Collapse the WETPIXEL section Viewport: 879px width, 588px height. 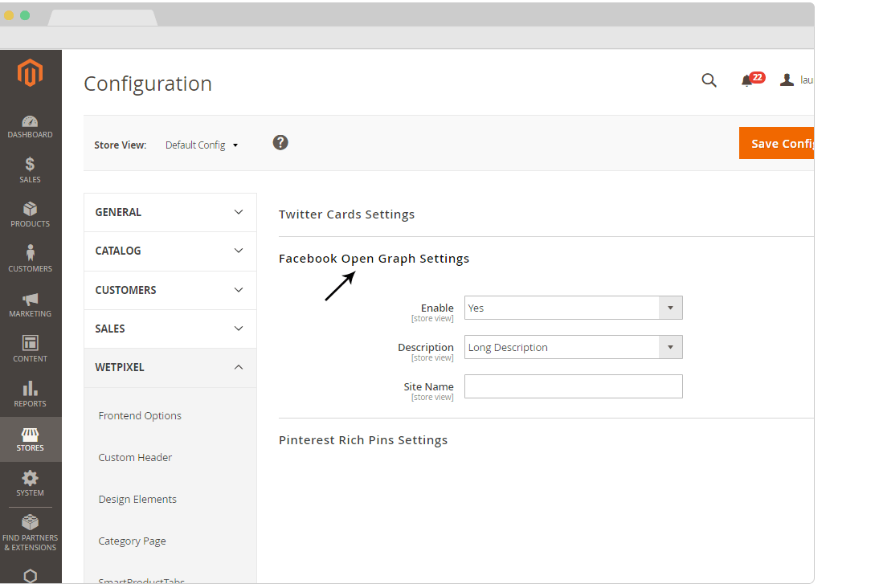[170, 368]
